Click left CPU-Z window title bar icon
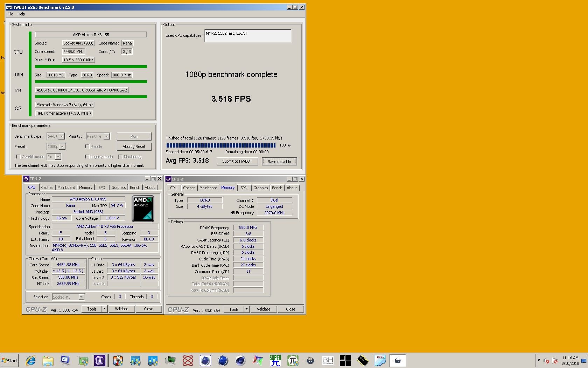 coord(26,179)
